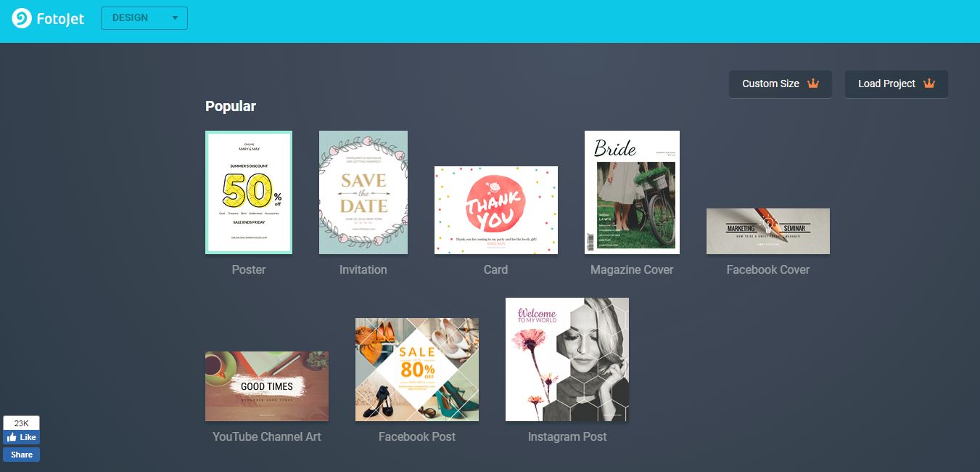Click the Magazine Cover text label
Image resolution: width=980 pixels, height=472 pixels.
632,269
